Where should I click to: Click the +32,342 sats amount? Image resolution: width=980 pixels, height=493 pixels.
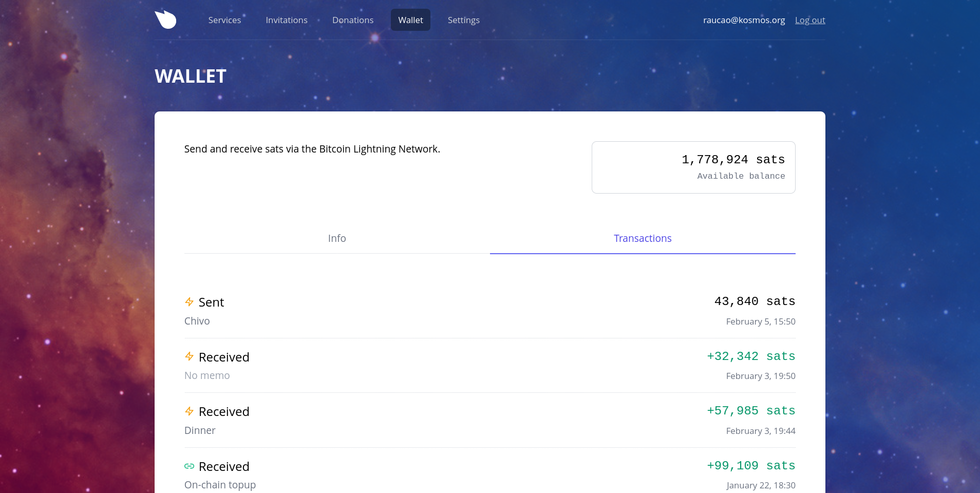tap(751, 356)
